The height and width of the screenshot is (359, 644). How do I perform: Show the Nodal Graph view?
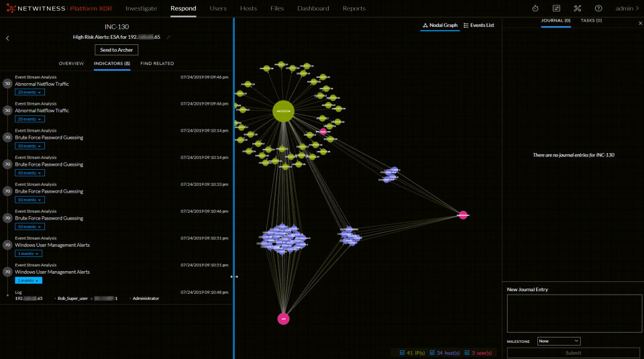[440, 25]
